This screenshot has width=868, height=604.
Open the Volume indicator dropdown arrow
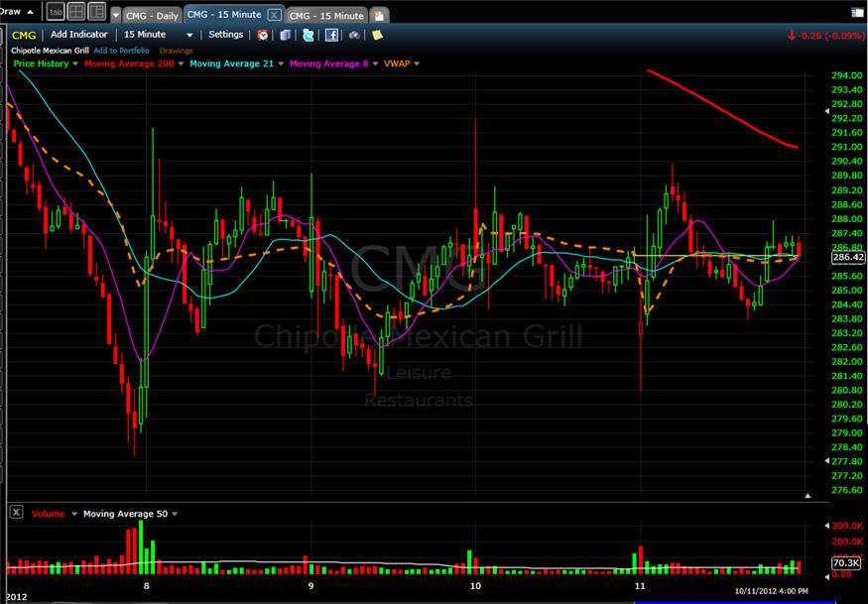click(x=74, y=514)
